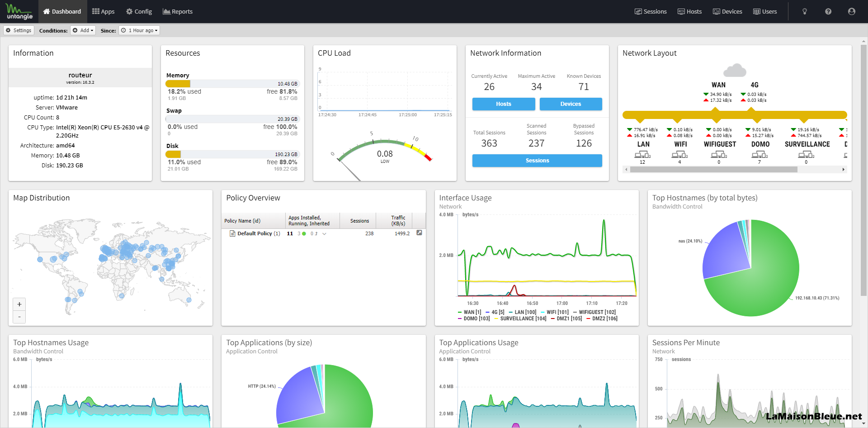
Task: Click the blue Devices button
Action: (571, 104)
